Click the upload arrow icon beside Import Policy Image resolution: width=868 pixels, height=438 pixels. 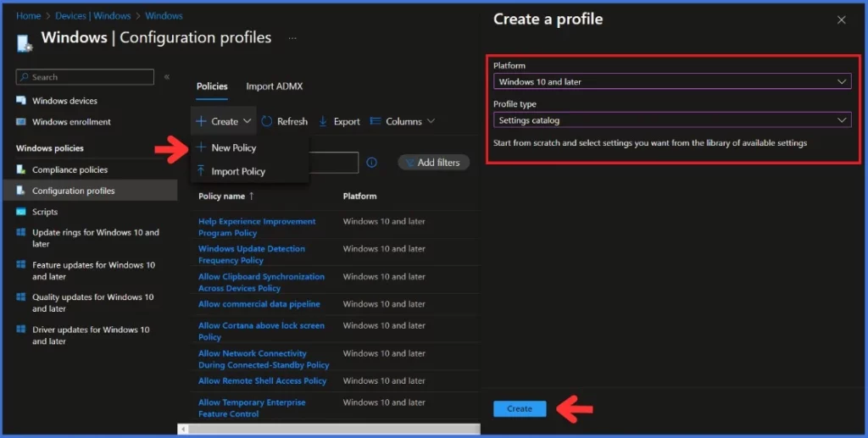pos(202,171)
